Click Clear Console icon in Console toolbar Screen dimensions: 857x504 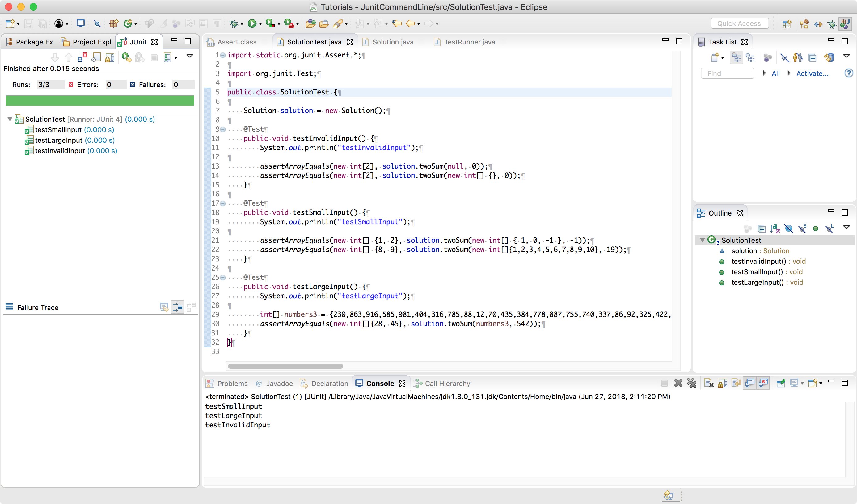709,383
